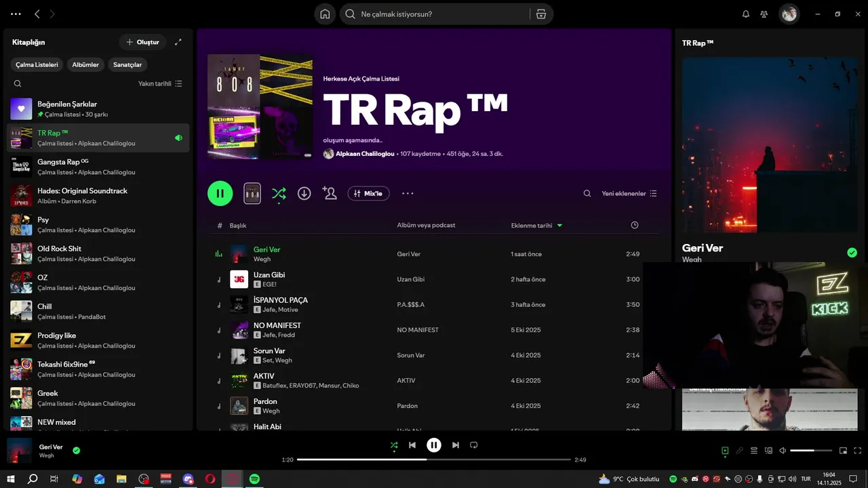
Task: Invite collaborators with the add-person icon
Action: tap(330, 193)
